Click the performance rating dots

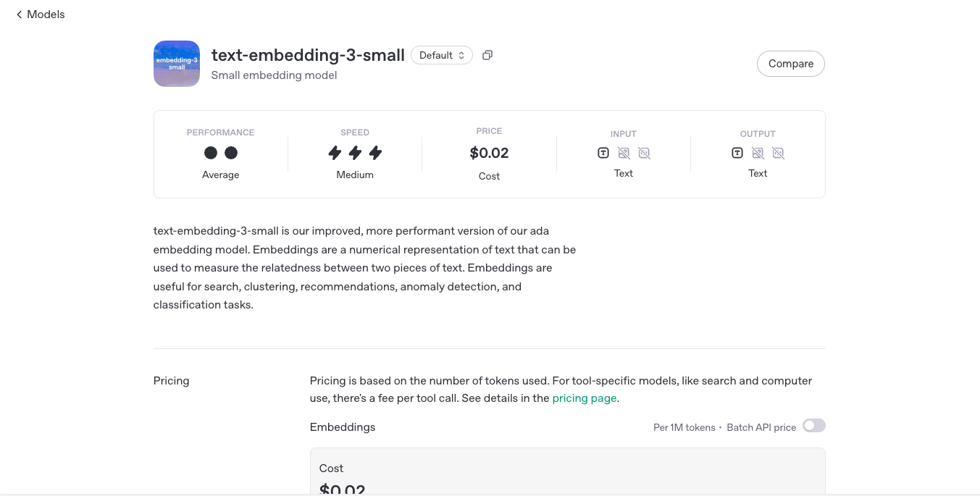pos(221,153)
